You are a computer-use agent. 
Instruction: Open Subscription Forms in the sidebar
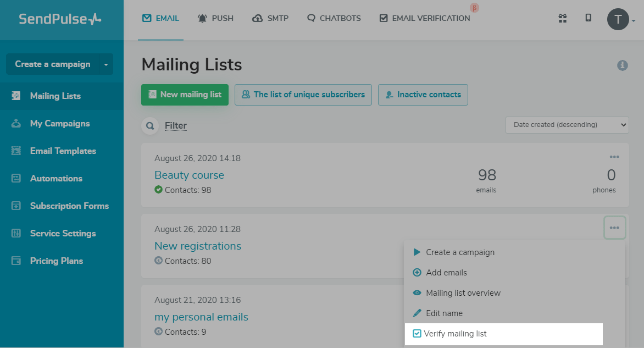click(62, 206)
